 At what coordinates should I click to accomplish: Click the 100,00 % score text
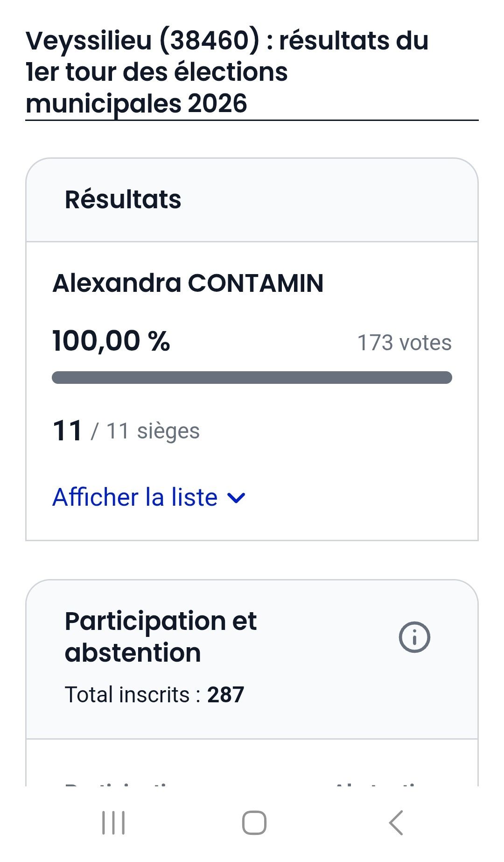pyautogui.click(x=111, y=340)
